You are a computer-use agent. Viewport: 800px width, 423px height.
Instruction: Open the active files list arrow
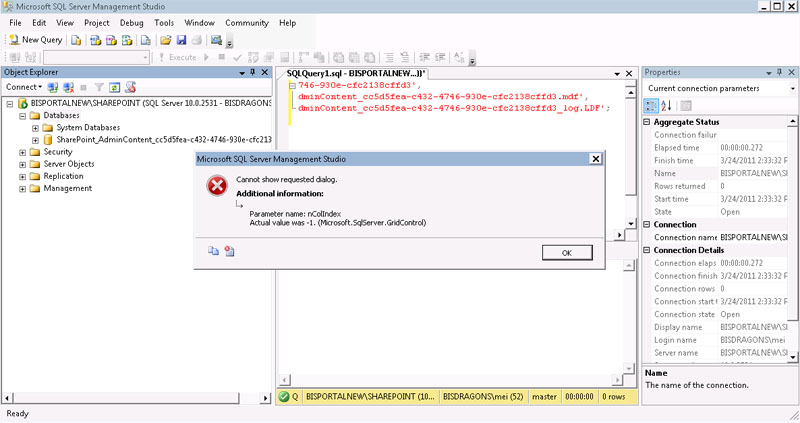click(617, 74)
